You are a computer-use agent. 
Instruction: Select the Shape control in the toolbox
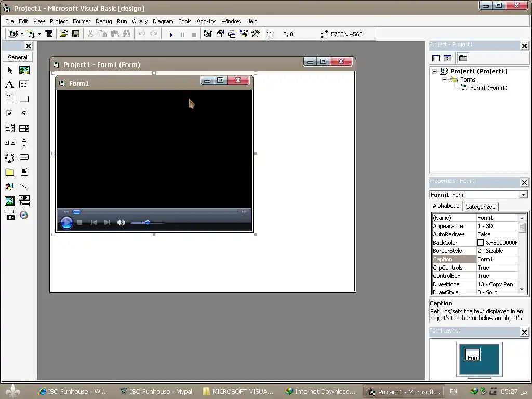tap(10, 187)
